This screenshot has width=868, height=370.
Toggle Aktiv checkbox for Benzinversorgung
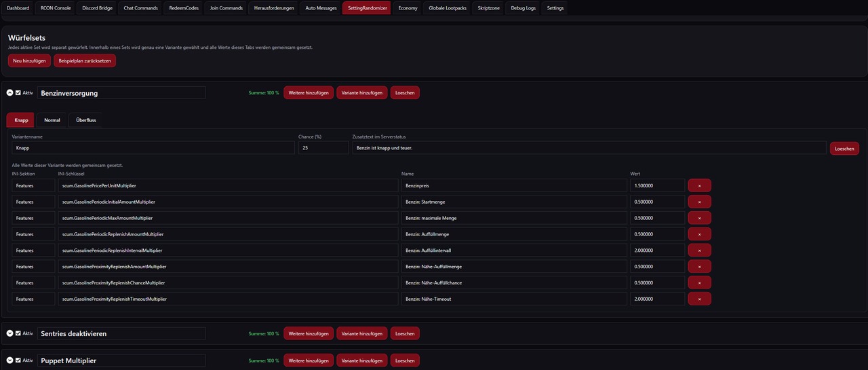tap(18, 93)
